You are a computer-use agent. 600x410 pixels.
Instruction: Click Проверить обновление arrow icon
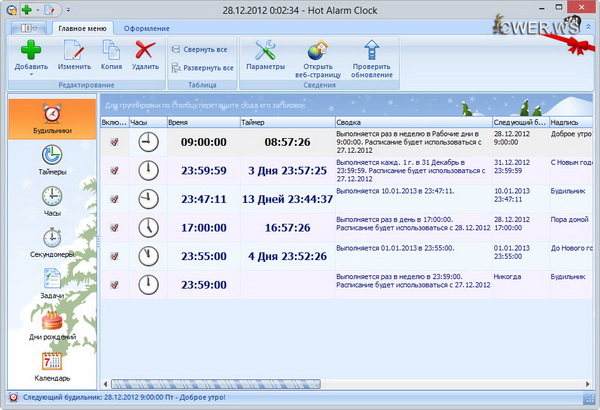click(x=372, y=48)
